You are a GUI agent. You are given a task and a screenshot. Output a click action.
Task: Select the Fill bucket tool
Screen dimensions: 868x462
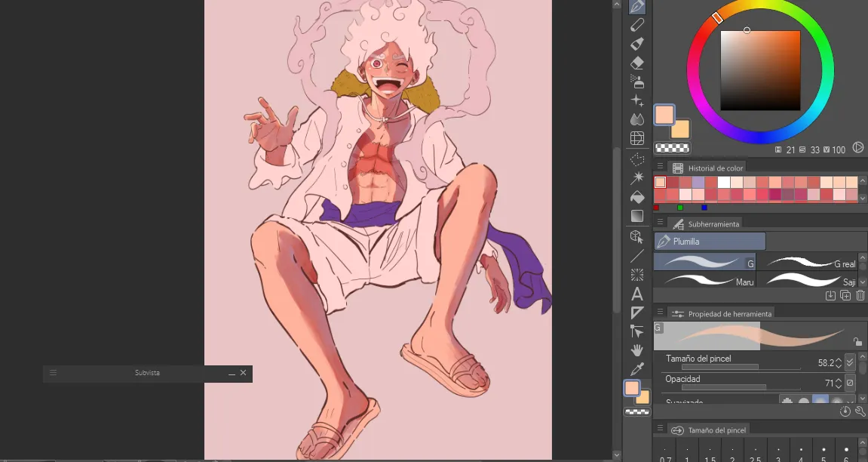pos(637,197)
